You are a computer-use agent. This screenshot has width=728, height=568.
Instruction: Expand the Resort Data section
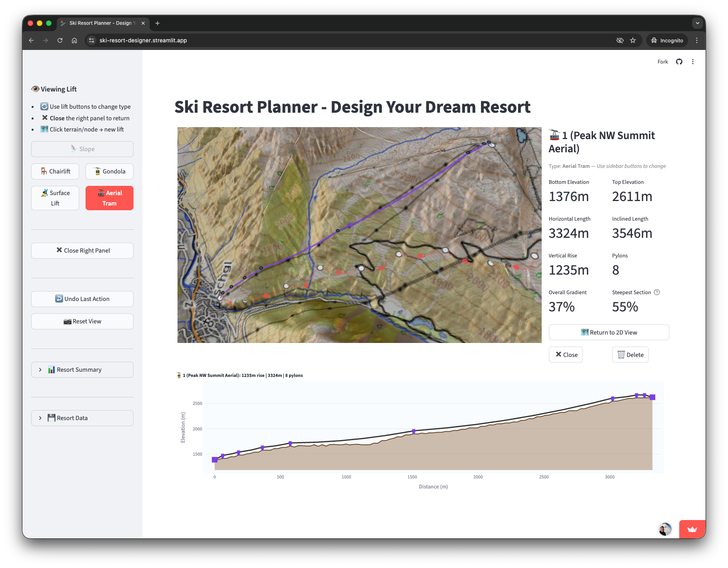click(82, 418)
